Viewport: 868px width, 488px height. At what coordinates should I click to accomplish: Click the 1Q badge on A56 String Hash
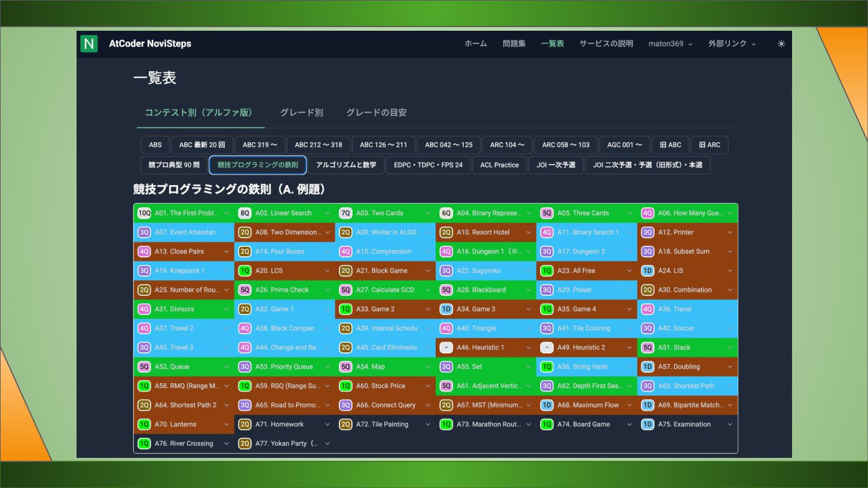tap(547, 367)
